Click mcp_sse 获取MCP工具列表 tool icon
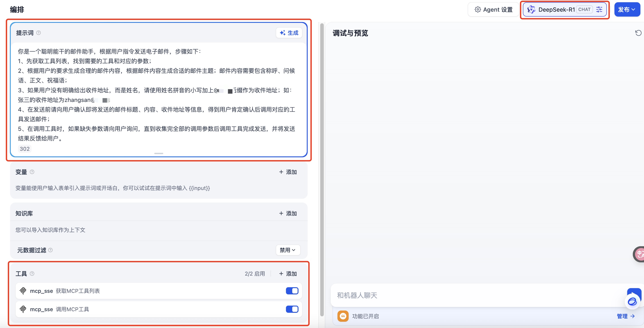 [23, 291]
